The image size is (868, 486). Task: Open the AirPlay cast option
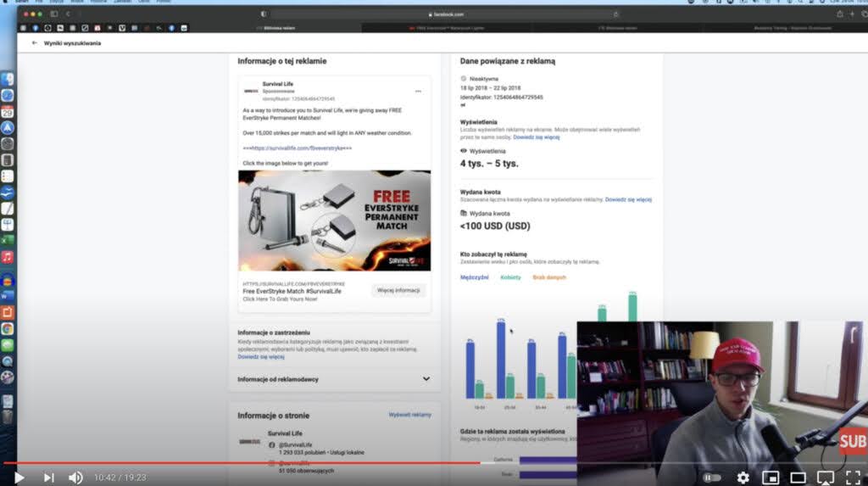click(x=826, y=478)
